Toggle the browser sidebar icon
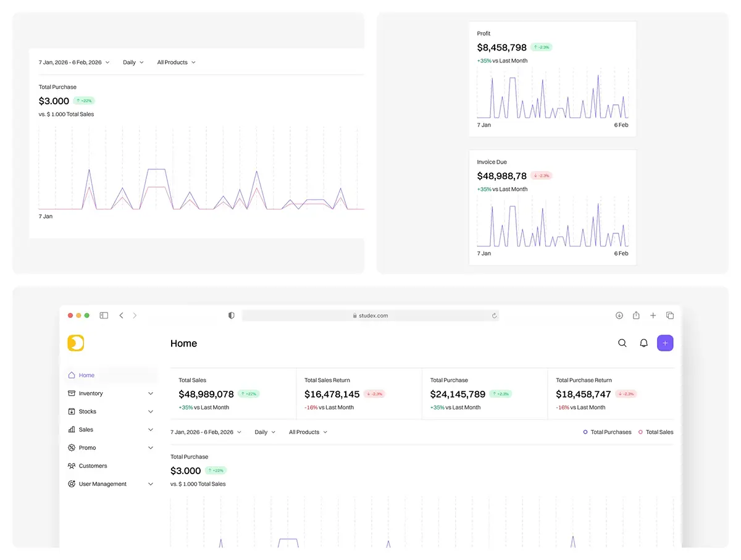Image resolution: width=741 pixels, height=560 pixels. (x=104, y=316)
